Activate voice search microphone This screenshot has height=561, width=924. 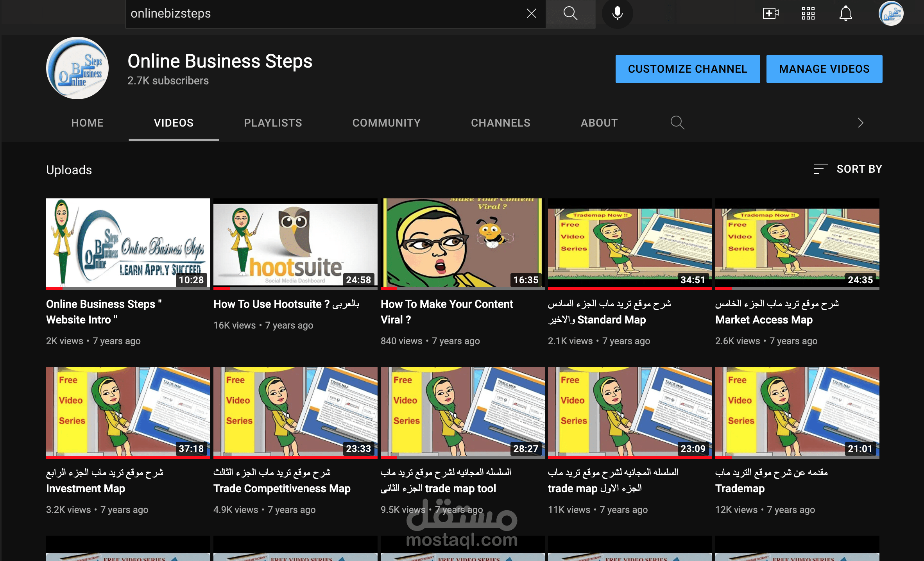click(617, 14)
